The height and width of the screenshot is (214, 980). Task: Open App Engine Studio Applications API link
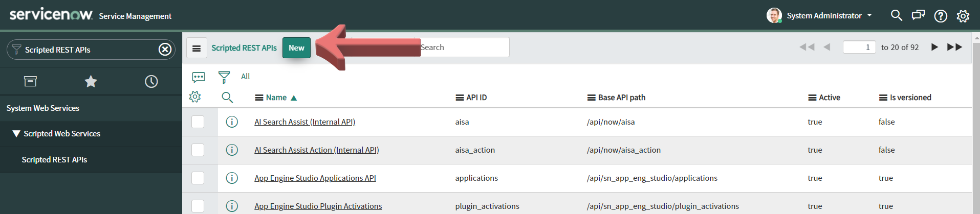click(x=315, y=178)
